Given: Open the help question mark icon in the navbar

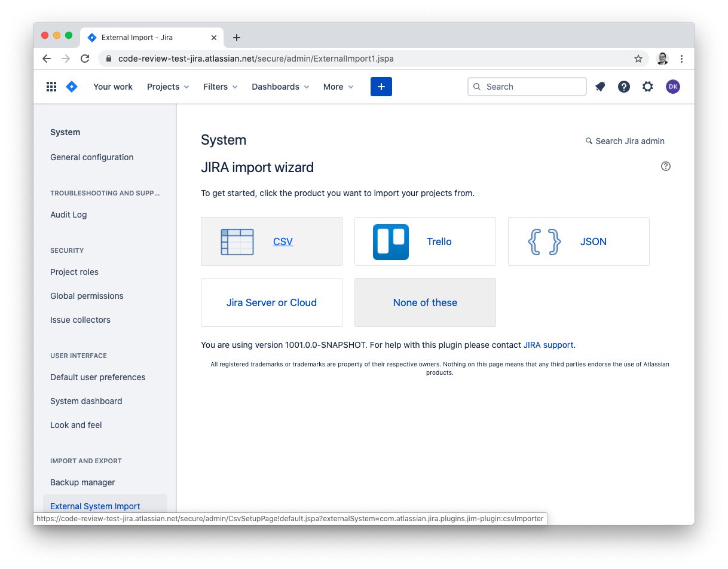Looking at the screenshot, I should pos(624,87).
